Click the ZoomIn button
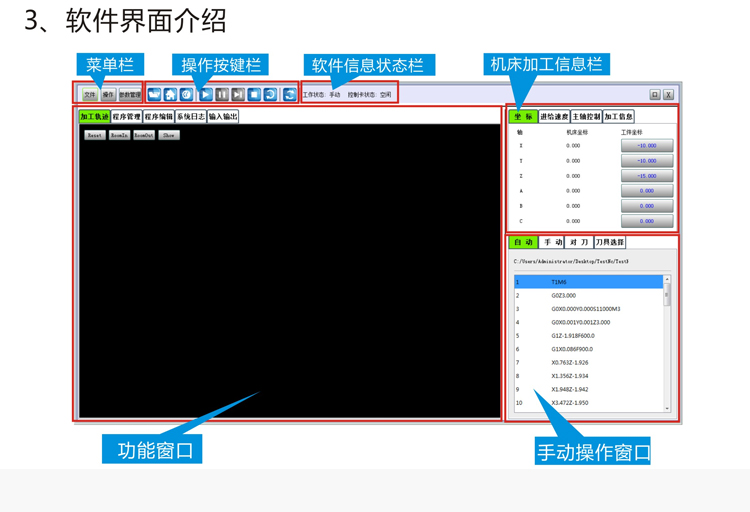 pyautogui.click(x=120, y=135)
